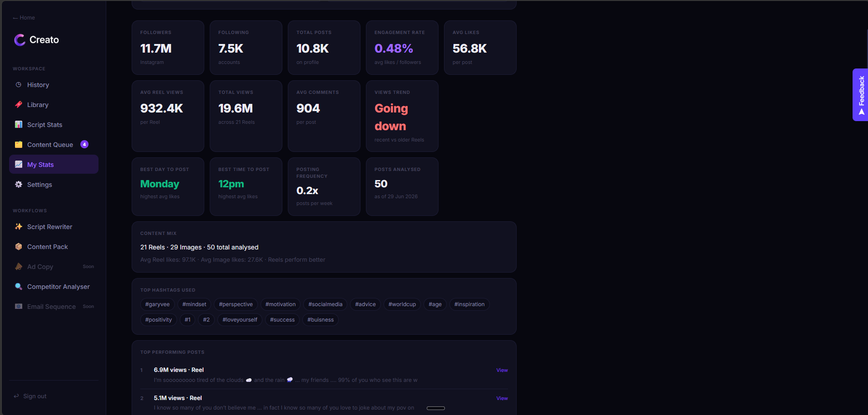Navigate to Script Stats

tap(54, 125)
